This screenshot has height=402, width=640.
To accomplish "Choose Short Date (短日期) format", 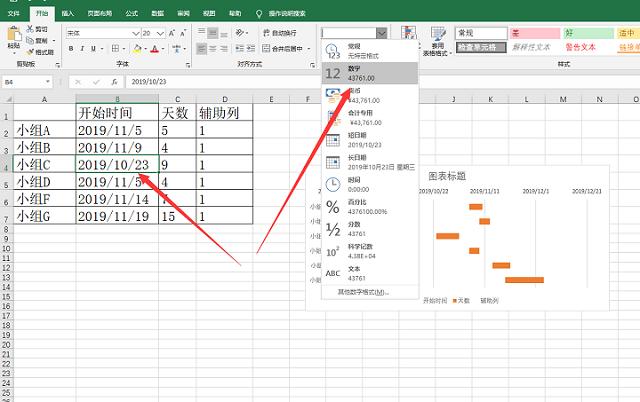I will click(x=370, y=140).
